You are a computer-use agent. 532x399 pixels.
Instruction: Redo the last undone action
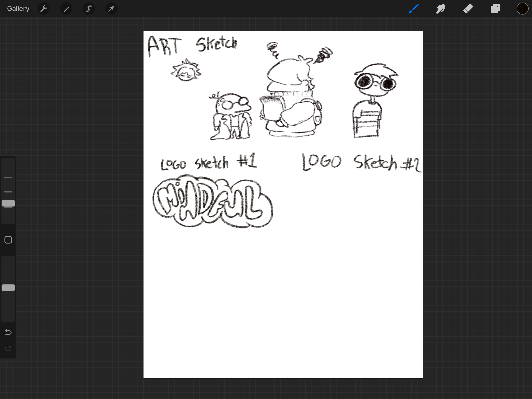click(x=8, y=348)
